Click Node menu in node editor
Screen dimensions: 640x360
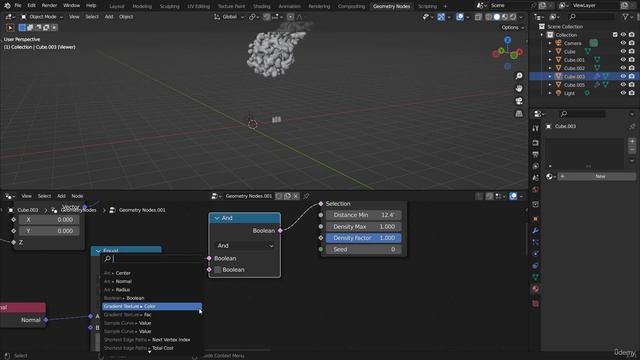pyautogui.click(x=77, y=196)
